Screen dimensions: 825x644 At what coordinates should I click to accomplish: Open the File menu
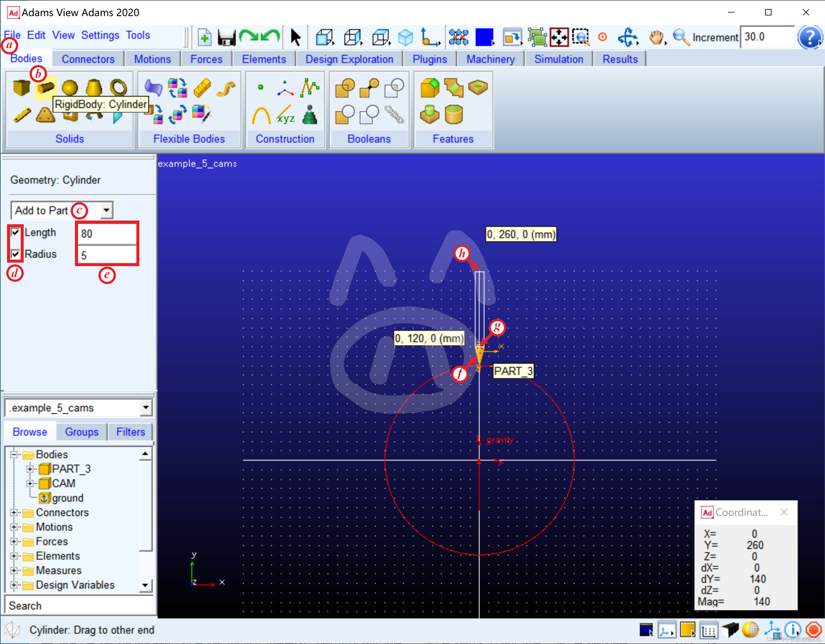(12, 35)
